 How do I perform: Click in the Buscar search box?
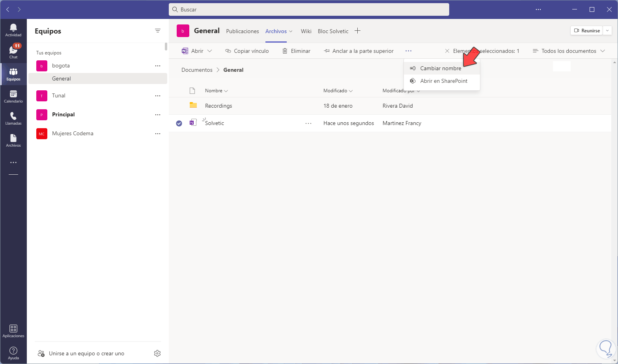309,9
